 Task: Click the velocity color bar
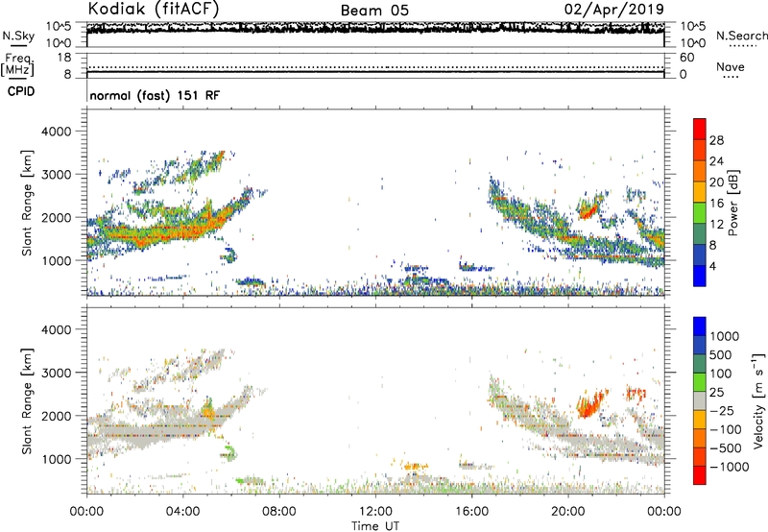click(x=700, y=400)
